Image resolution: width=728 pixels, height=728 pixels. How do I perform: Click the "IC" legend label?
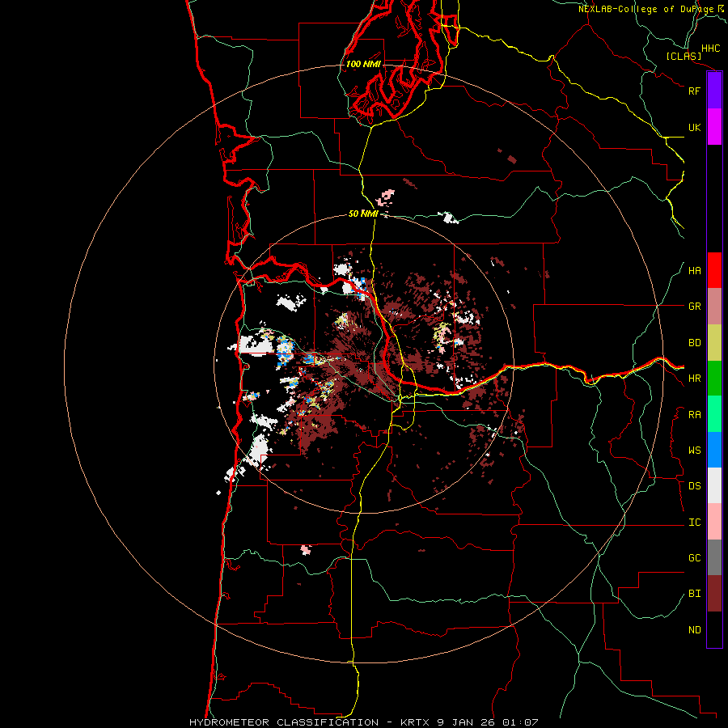pyautogui.click(x=694, y=523)
